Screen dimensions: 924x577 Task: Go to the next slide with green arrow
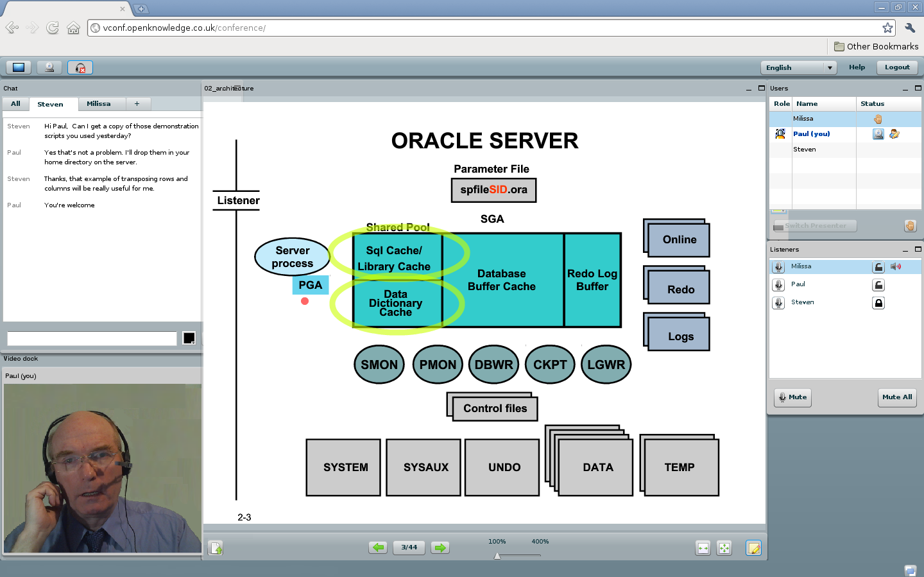pyautogui.click(x=440, y=547)
